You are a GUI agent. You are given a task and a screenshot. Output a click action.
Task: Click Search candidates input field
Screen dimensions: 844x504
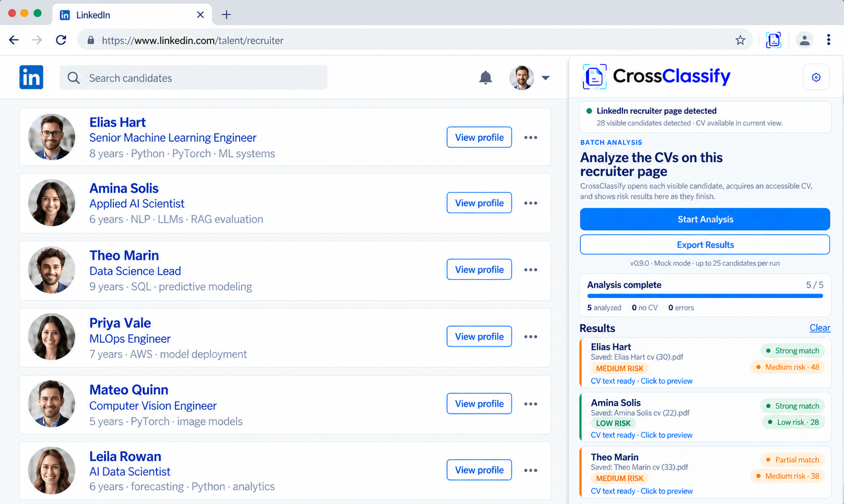(x=193, y=77)
